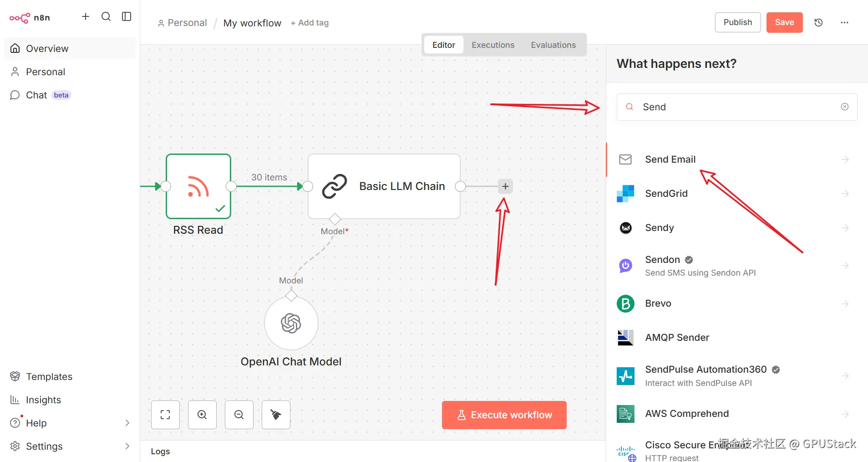
Task: Click the Sendon logo icon
Action: (x=625, y=266)
